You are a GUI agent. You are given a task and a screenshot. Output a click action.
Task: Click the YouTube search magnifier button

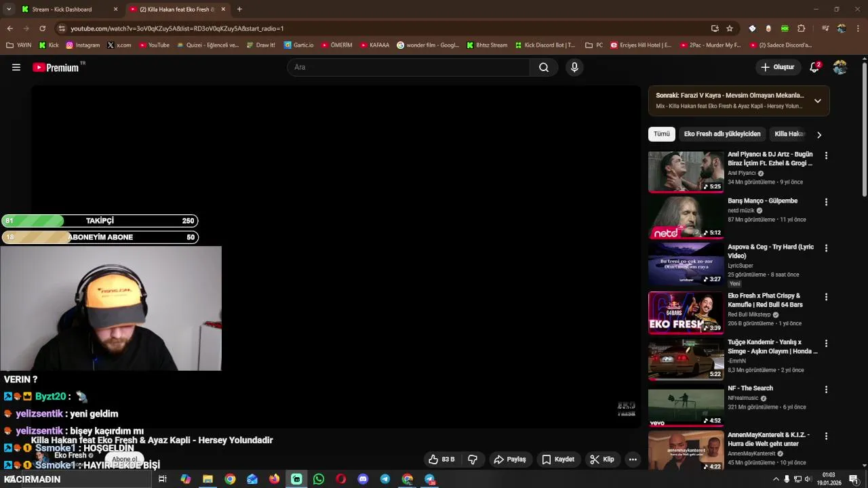click(544, 67)
